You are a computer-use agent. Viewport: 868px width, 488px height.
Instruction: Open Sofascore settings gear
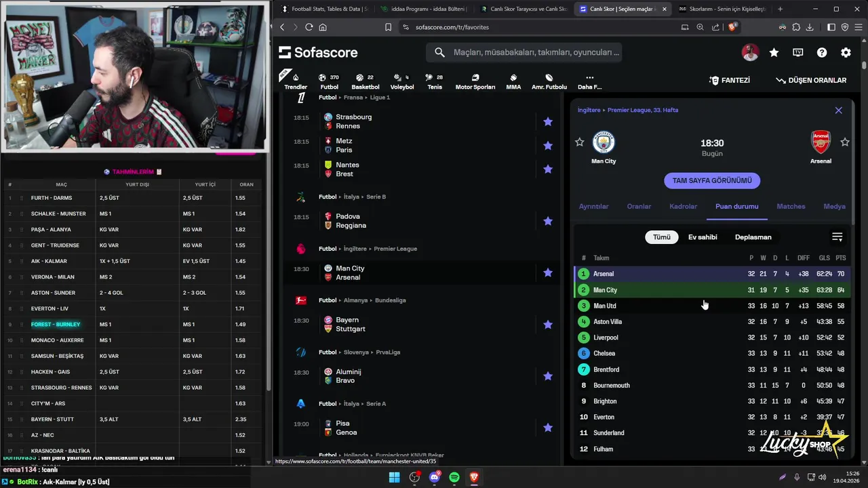[846, 52]
